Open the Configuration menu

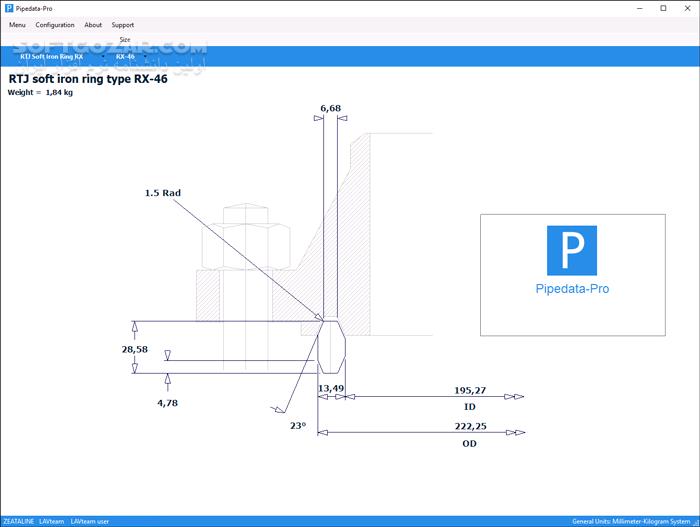(55, 25)
